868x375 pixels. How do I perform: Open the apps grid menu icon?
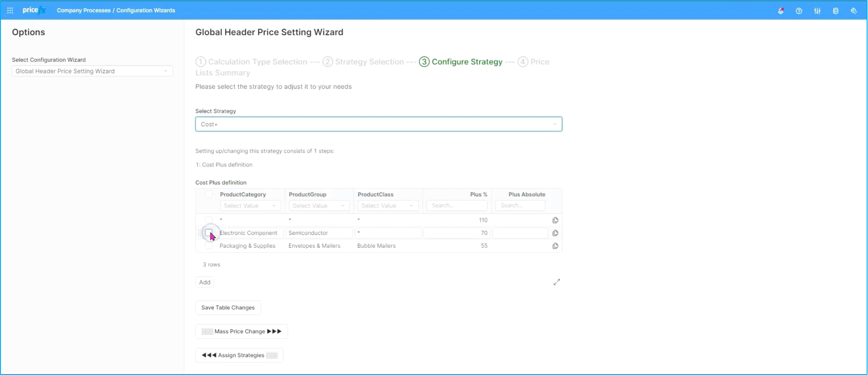point(10,11)
